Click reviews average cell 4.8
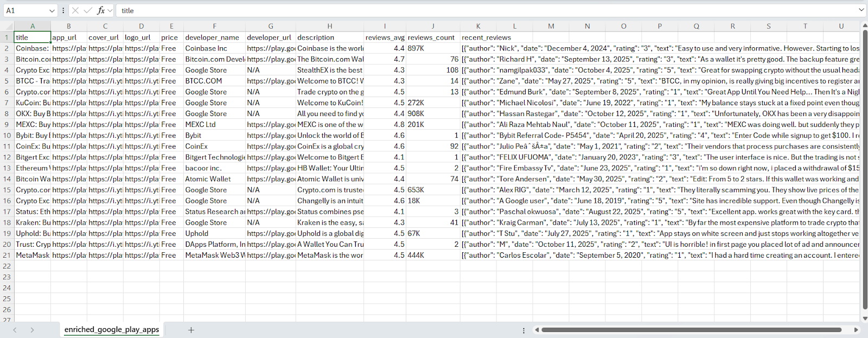This screenshot has height=338, width=868. pos(385,124)
